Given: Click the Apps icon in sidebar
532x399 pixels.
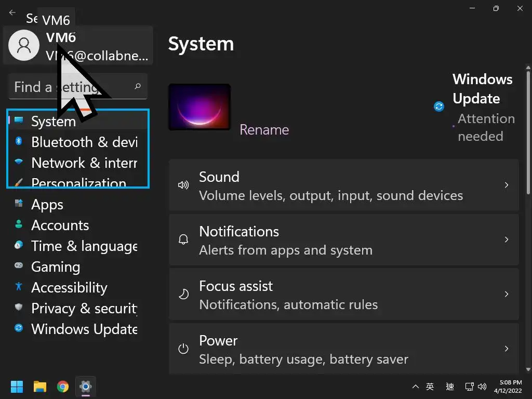Looking at the screenshot, I should (x=19, y=203).
